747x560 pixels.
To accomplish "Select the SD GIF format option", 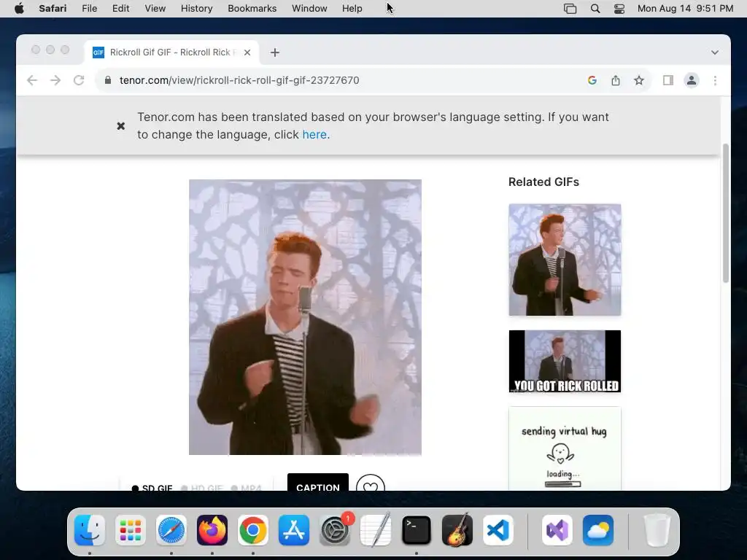I will (x=152, y=488).
